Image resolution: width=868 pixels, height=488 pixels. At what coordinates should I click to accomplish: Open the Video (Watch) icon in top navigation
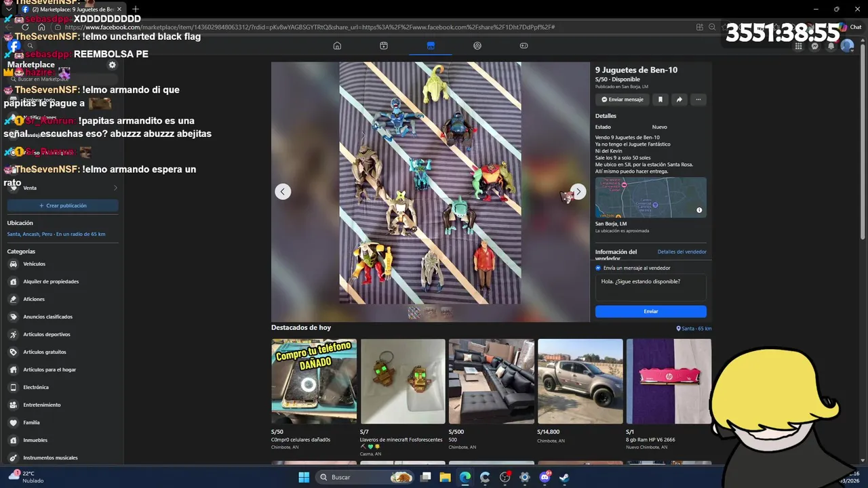click(384, 45)
